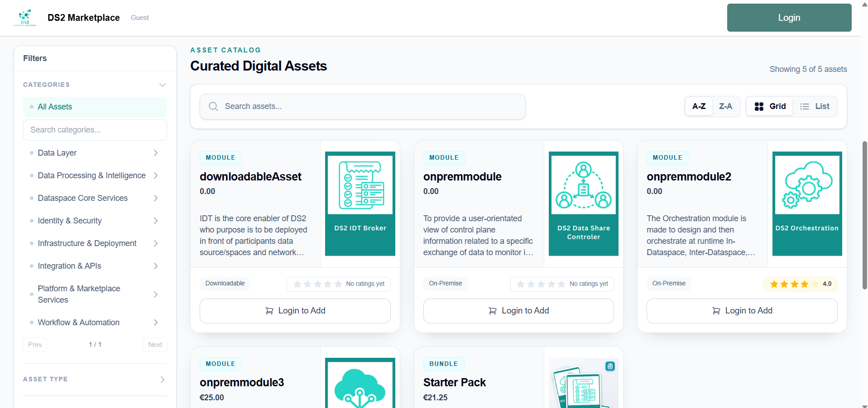
Task: Click the BUNDLE badge on Starter Pack
Action: [444, 364]
